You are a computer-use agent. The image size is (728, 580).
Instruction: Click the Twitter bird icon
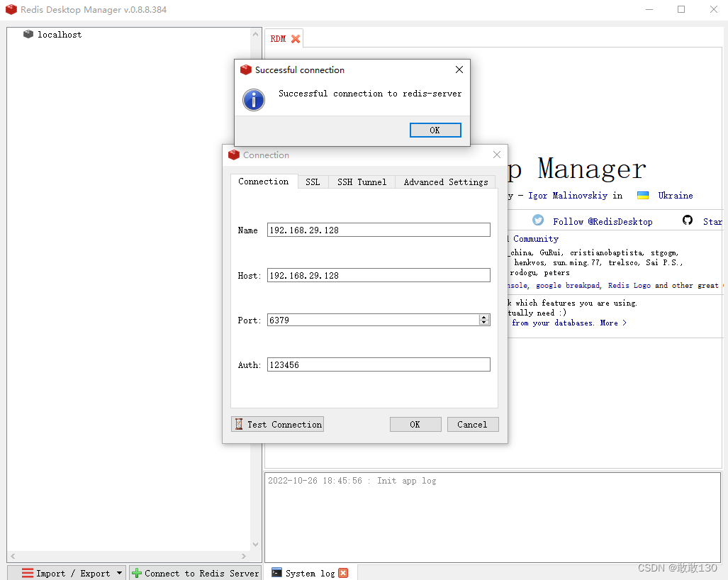click(x=538, y=220)
